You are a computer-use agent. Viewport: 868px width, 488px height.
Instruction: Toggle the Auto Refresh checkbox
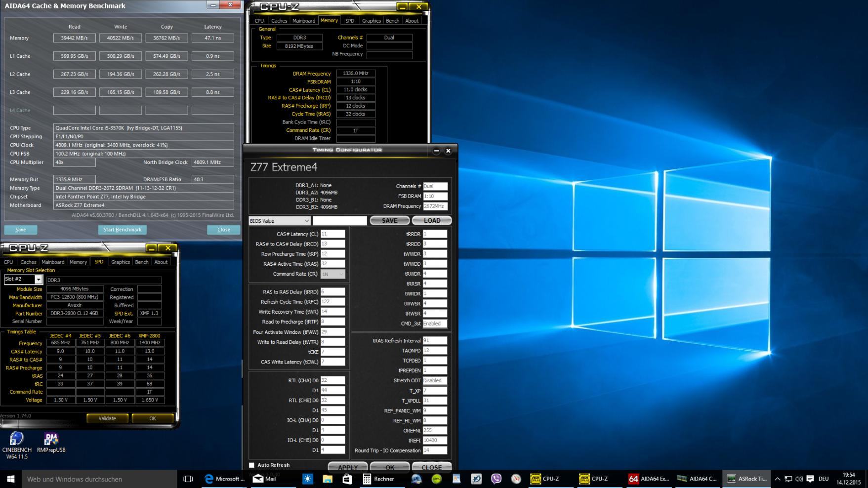point(251,465)
